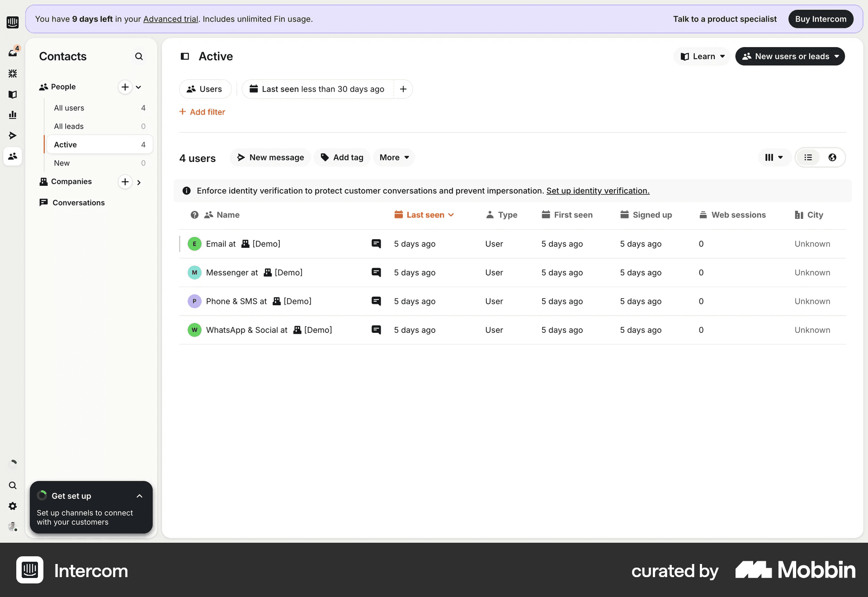Open the Reports bar chart icon

click(x=13, y=115)
